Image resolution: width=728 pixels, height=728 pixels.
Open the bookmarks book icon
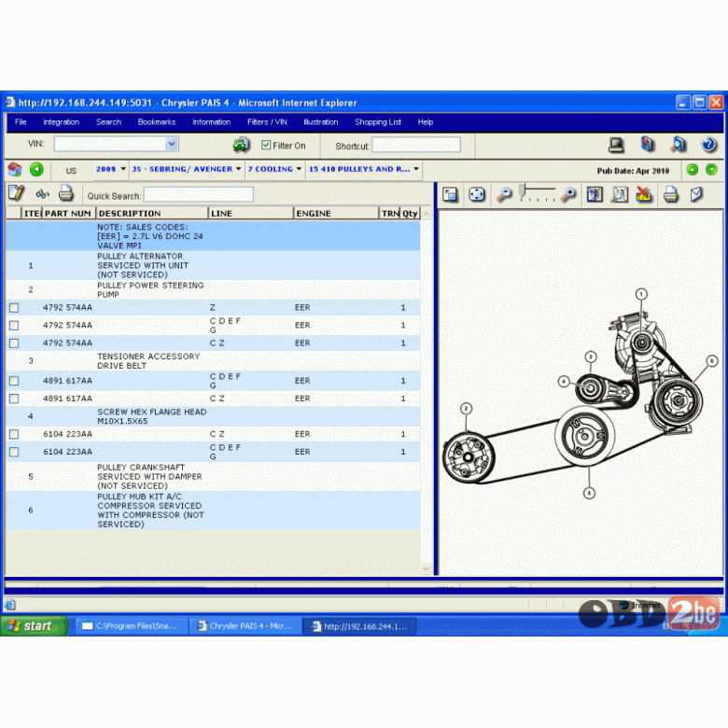tap(647, 145)
